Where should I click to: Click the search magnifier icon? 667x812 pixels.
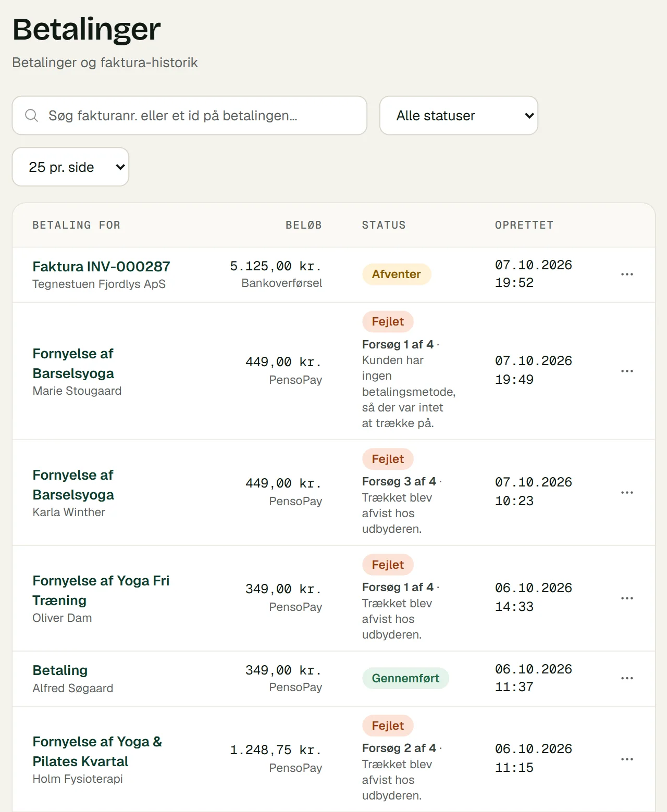pyautogui.click(x=32, y=116)
